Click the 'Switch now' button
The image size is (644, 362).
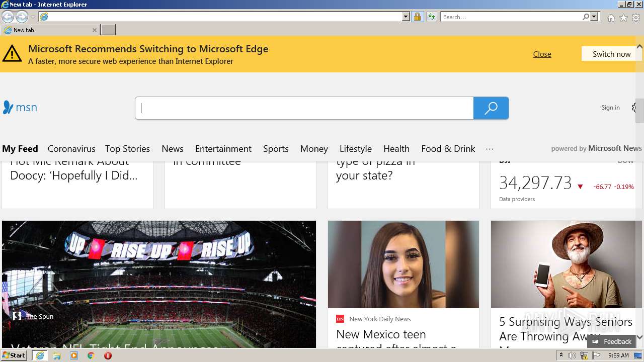pyautogui.click(x=611, y=54)
